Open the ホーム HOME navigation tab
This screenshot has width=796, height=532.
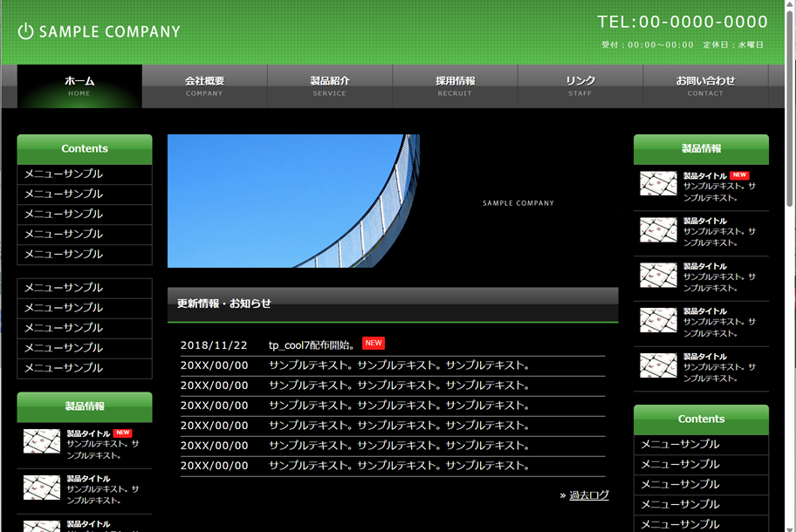click(79, 86)
